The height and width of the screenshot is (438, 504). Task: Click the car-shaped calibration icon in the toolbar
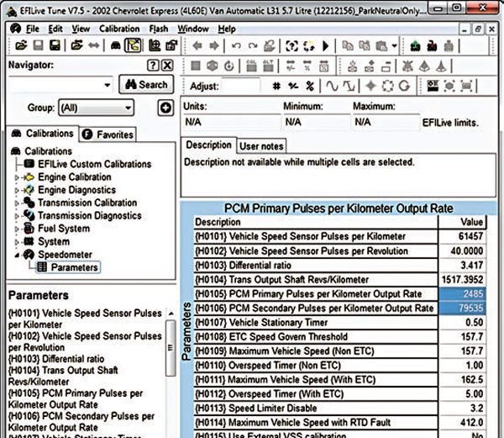[115, 46]
